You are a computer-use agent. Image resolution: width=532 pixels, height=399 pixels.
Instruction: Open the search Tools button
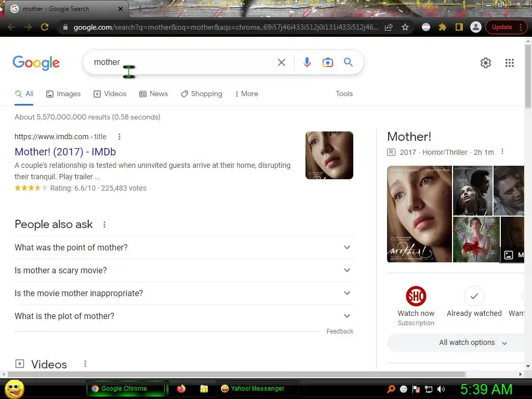click(344, 94)
